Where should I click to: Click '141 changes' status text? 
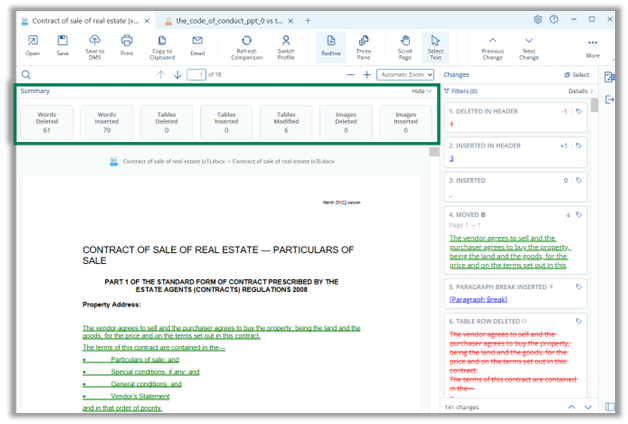[461, 407]
